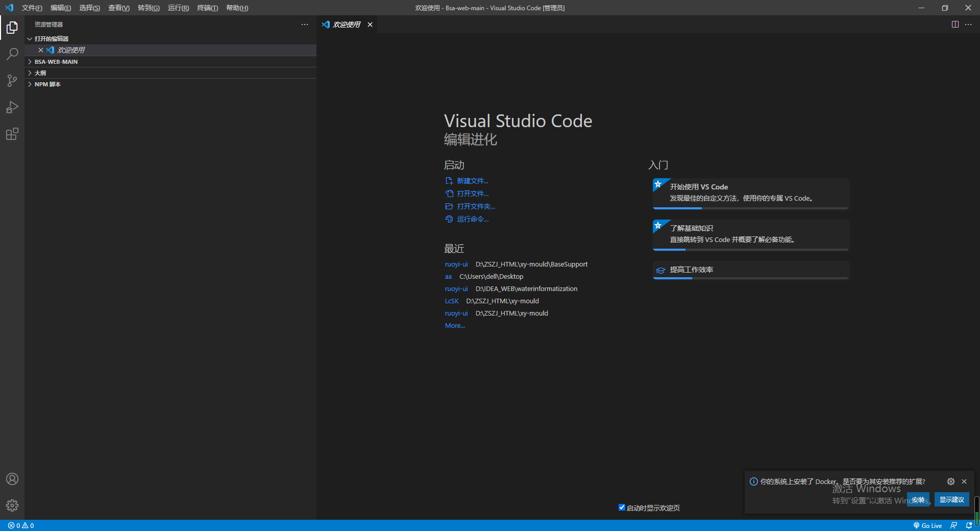Dismiss the Docker notification
The width and height of the screenshot is (980, 531).
[x=964, y=481]
